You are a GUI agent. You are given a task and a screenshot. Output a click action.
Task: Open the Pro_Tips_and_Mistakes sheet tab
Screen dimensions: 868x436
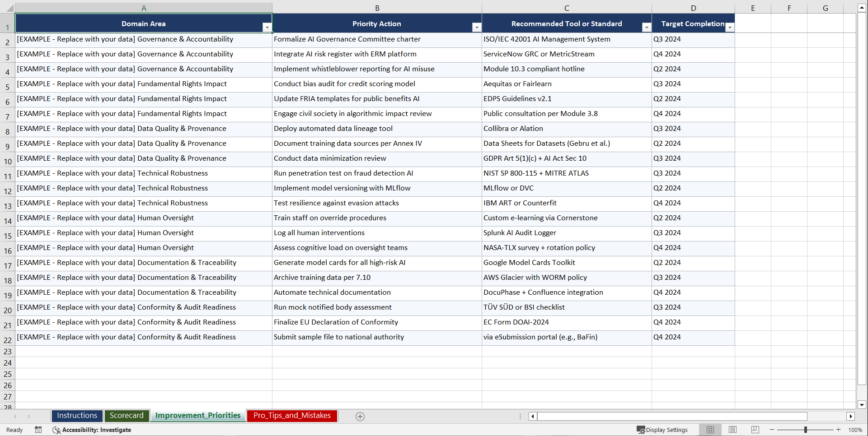pos(291,416)
